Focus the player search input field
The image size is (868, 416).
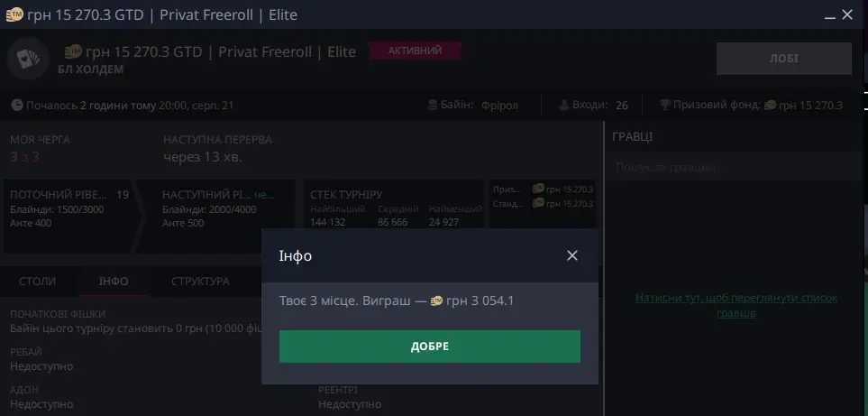click(x=736, y=167)
